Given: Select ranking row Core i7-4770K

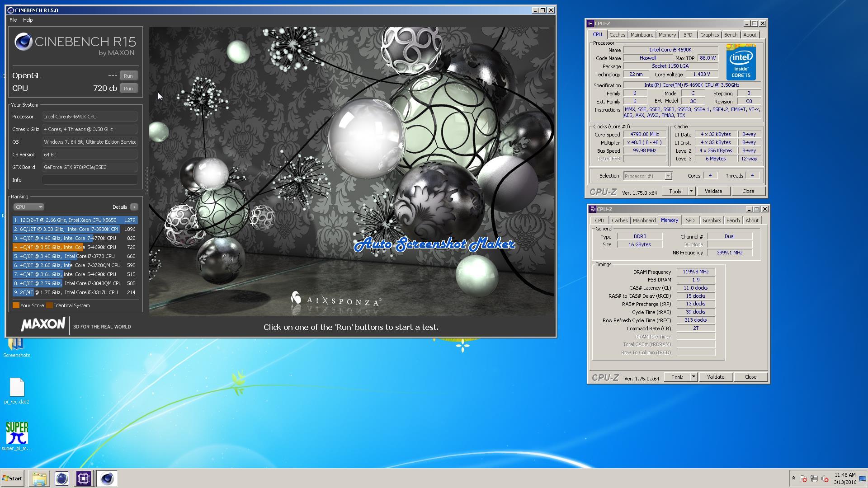Looking at the screenshot, I should pyautogui.click(x=75, y=238).
